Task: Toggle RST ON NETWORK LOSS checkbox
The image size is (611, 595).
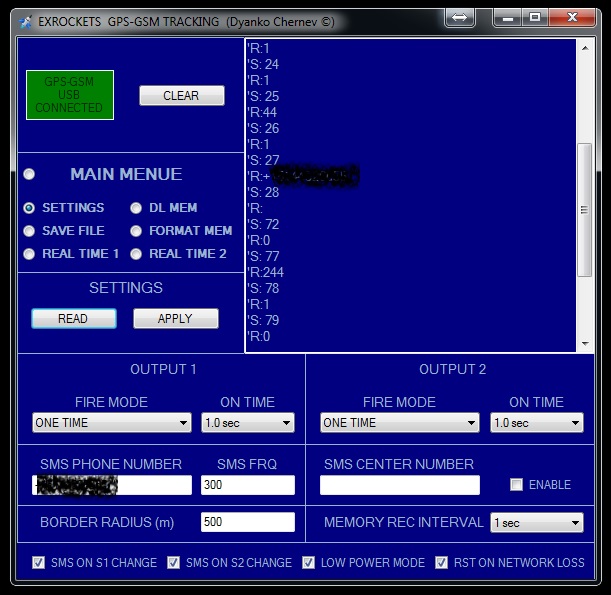Action: (x=441, y=562)
